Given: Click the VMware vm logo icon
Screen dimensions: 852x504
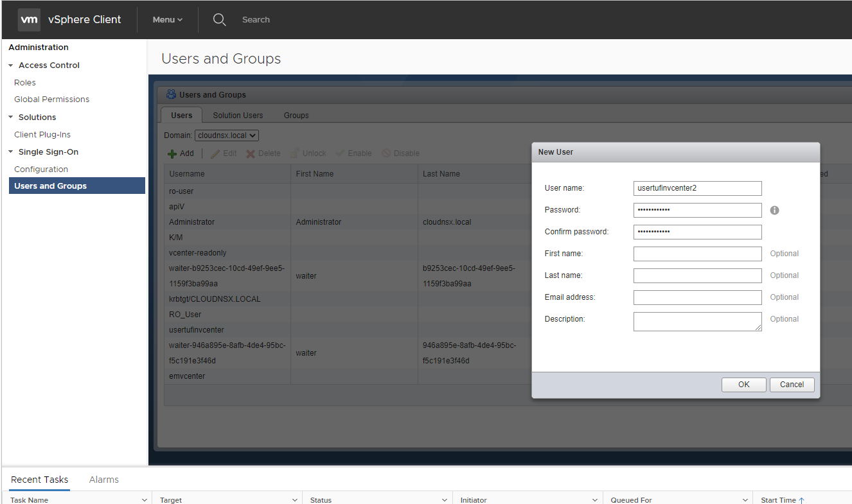Looking at the screenshot, I should click(x=29, y=20).
